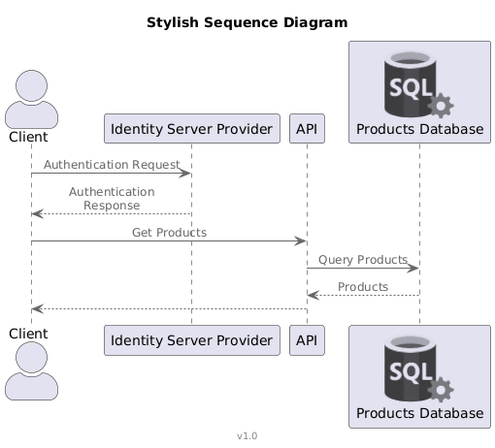This screenshot has width=495, height=448.
Task: Click the bottom 'Products Database' label
Action: pyautogui.click(x=419, y=413)
